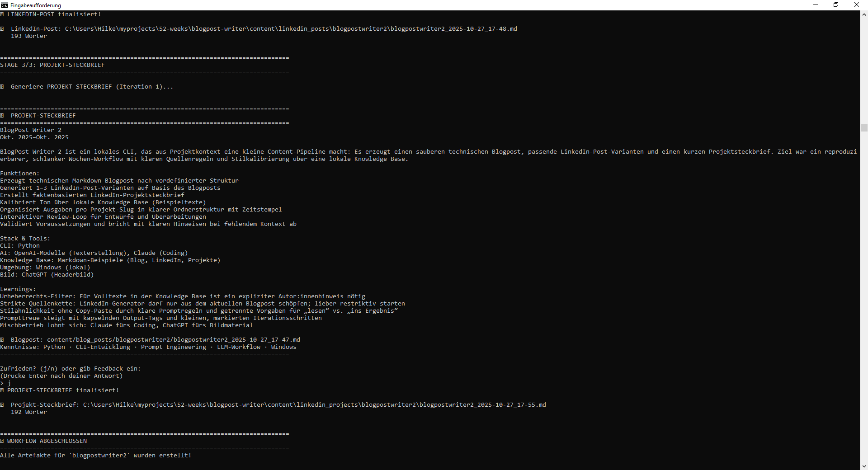Click the Projekt-Steckbrief markdown file path
The image size is (868, 470).
point(314,405)
